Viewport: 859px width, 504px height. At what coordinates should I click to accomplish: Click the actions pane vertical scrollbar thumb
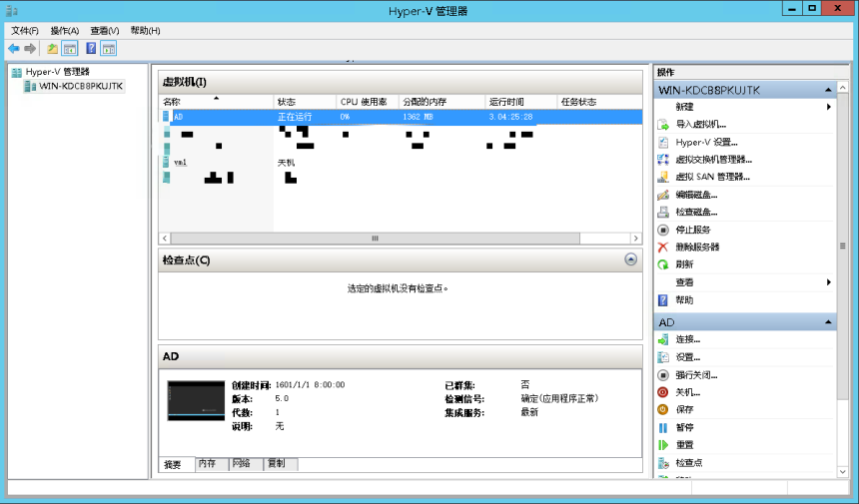[x=843, y=246]
